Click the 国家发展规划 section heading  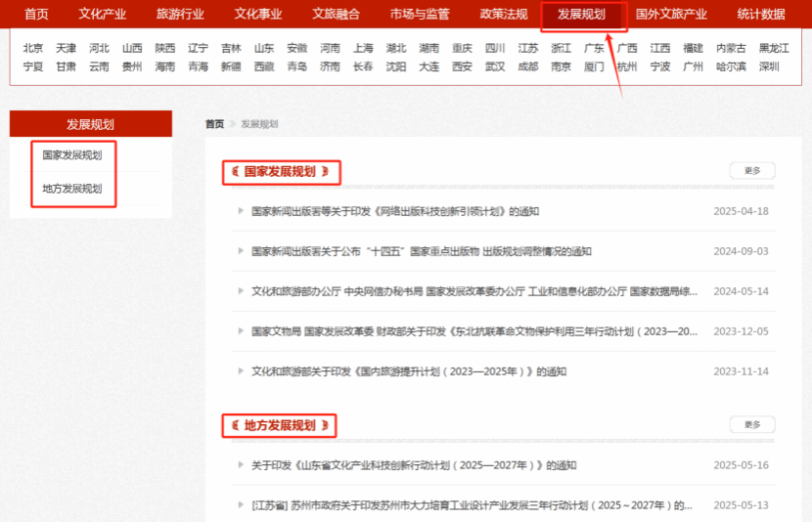click(280, 172)
